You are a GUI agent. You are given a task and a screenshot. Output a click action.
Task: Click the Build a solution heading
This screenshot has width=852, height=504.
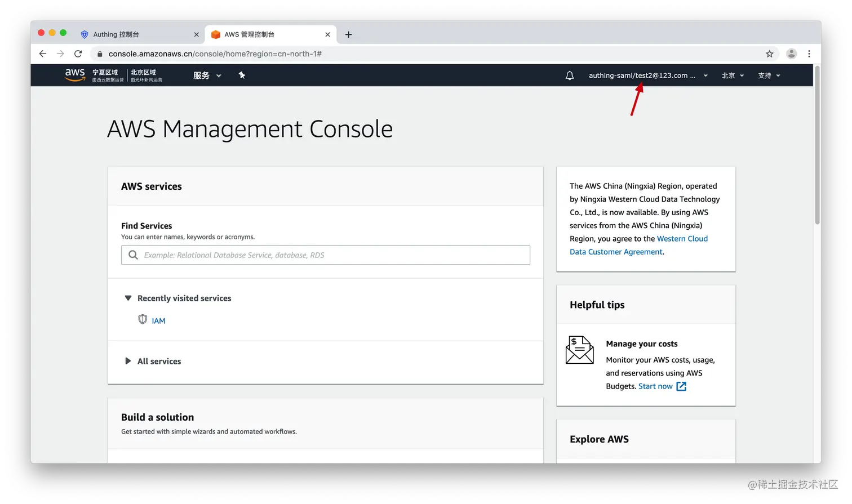pyautogui.click(x=158, y=417)
